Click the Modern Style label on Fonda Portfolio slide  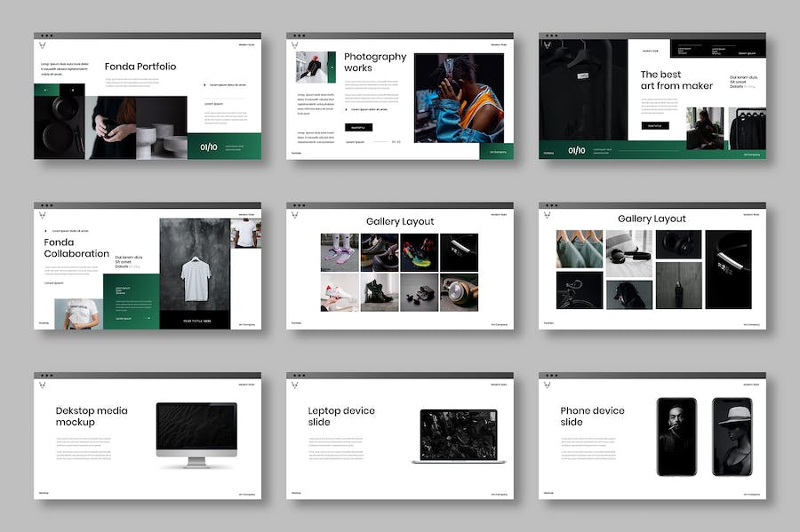(x=246, y=45)
